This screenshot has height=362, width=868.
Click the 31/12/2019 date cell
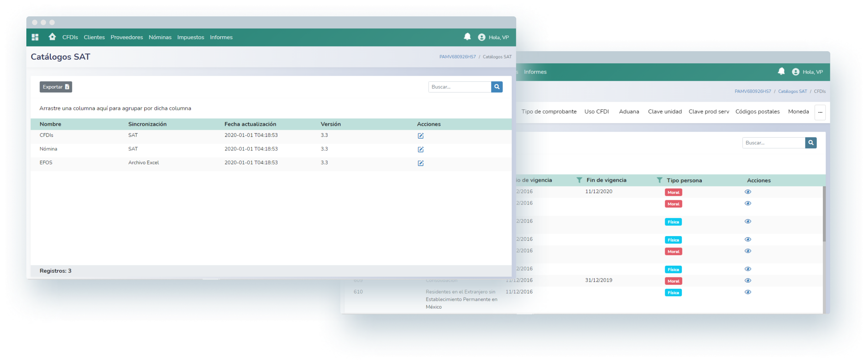pos(599,280)
